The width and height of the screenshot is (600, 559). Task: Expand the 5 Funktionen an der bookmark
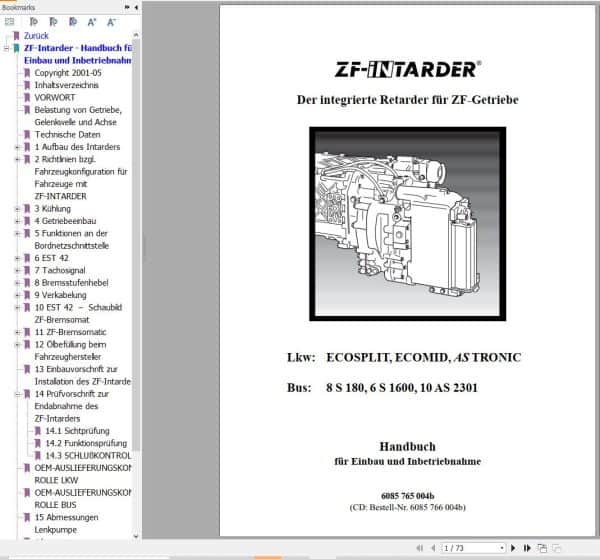17,233
